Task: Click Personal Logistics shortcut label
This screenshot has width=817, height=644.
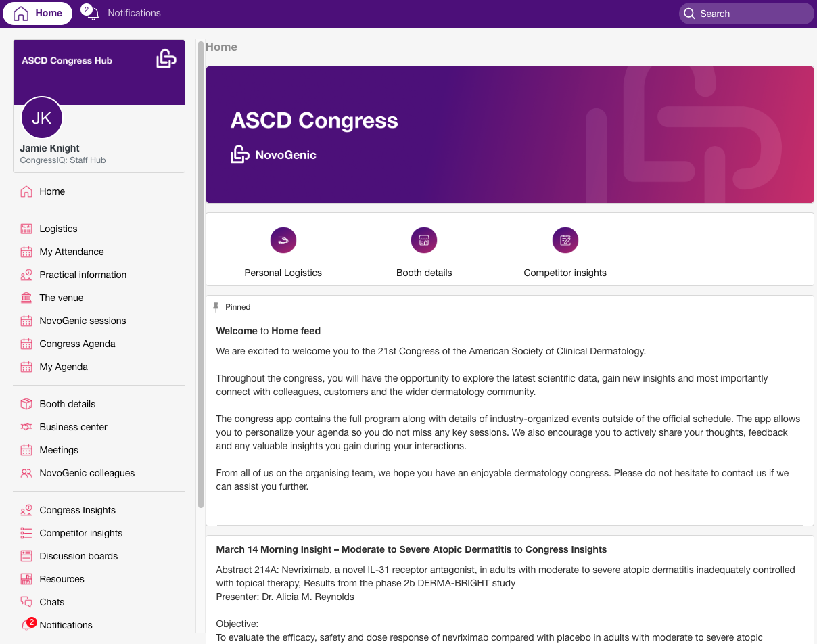Action: (283, 273)
